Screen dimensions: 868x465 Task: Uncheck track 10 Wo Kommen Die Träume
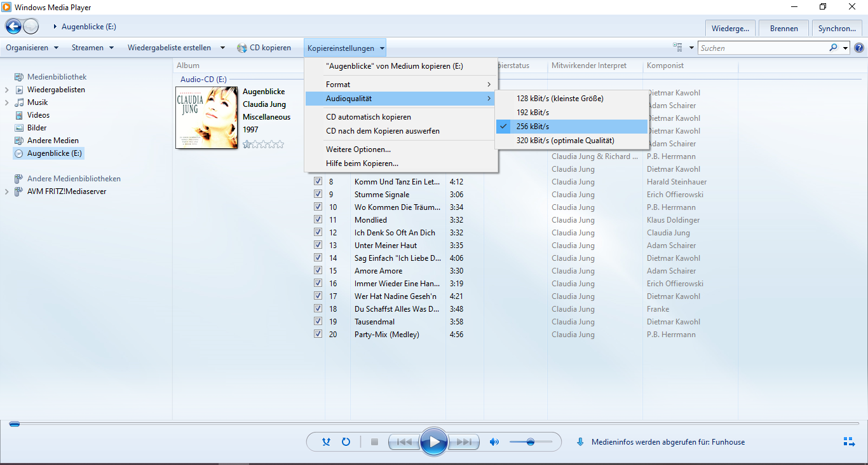pos(318,207)
